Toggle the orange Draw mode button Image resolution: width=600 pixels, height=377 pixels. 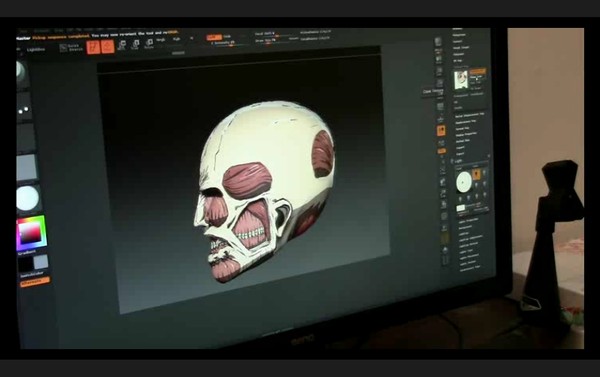(108, 47)
